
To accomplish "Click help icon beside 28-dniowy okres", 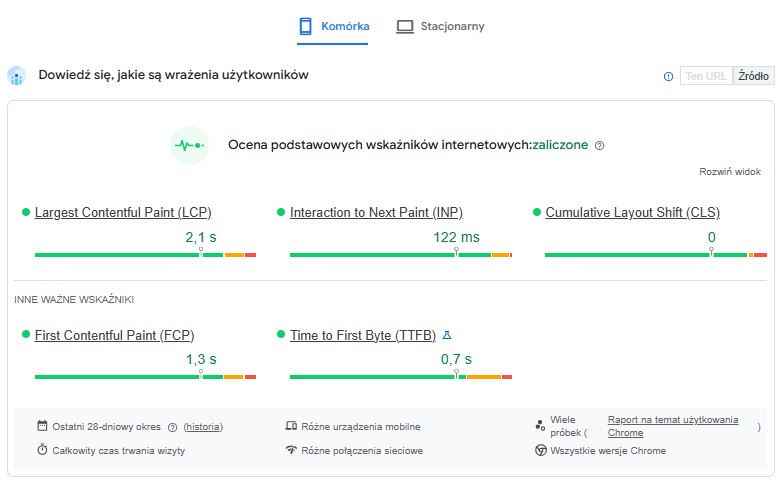I will click(173, 427).
